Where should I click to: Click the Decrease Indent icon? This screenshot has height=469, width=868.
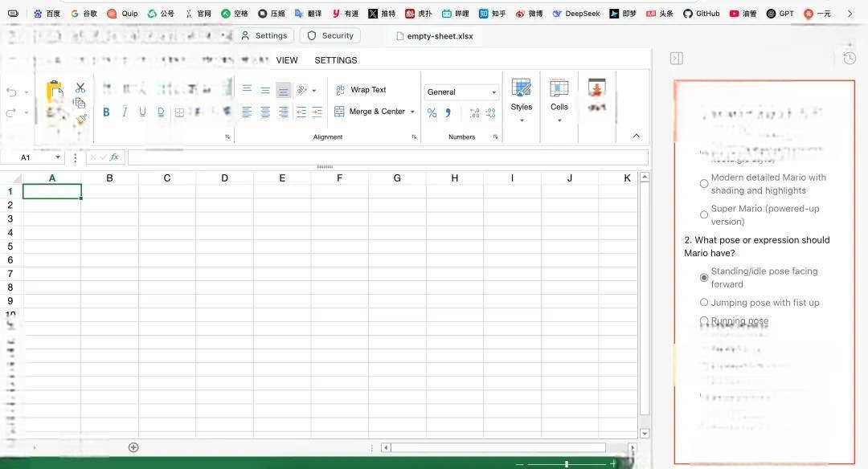click(x=301, y=112)
